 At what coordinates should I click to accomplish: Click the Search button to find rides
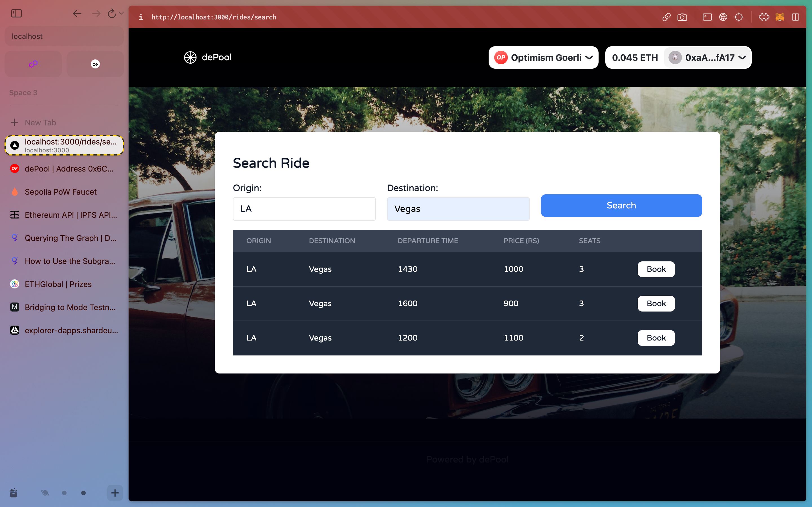(x=621, y=206)
